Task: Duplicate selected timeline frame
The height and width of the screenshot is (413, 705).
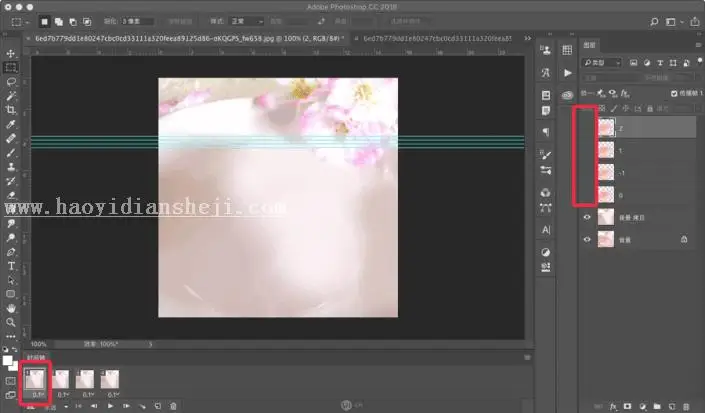Action: (x=157, y=406)
